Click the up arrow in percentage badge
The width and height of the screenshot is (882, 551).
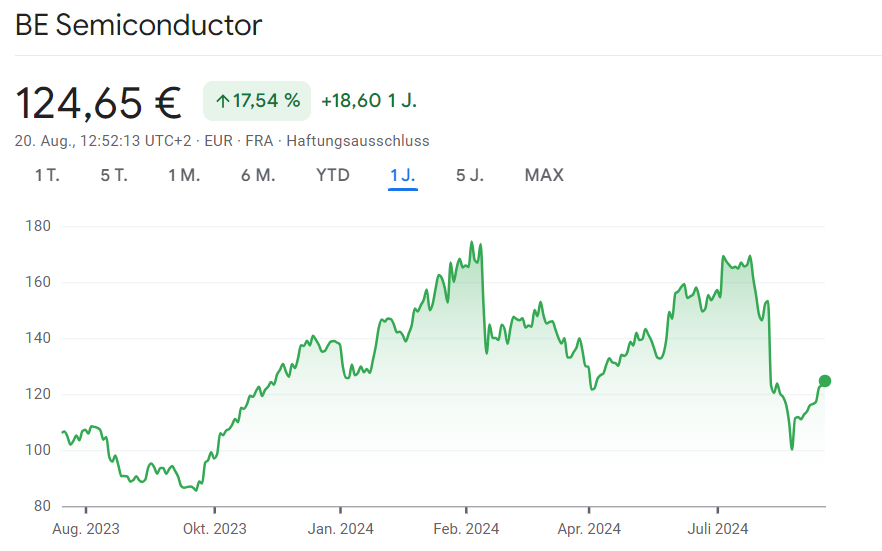223,101
